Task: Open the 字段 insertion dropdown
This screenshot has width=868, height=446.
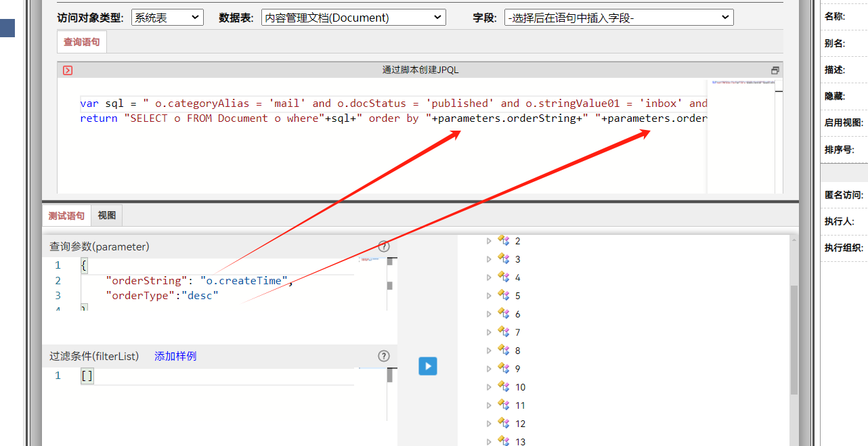Action: 618,17
